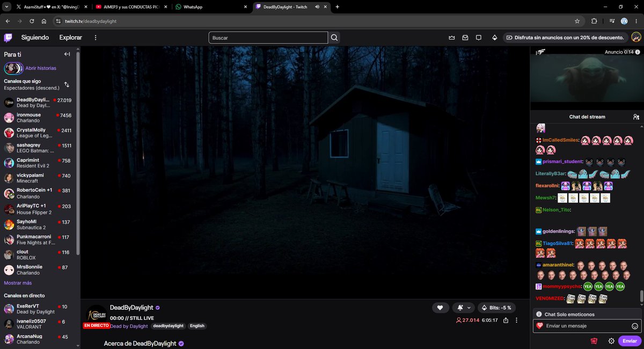Image resolution: width=644 pixels, height=349 pixels.
Task: Click the Bits: -5 % button
Action: (497, 308)
